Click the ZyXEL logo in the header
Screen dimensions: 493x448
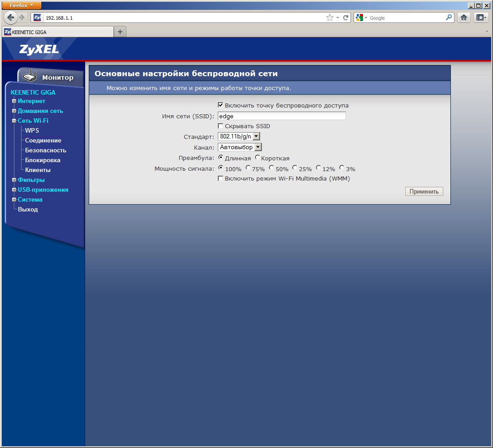[39, 49]
